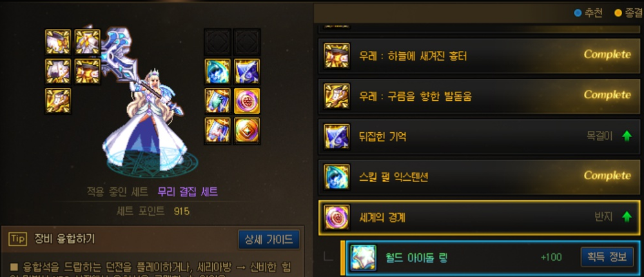Toggle the yellow 종결 legend marker
The width and height of the screenshot is (644, 277).
pos(618,13)
